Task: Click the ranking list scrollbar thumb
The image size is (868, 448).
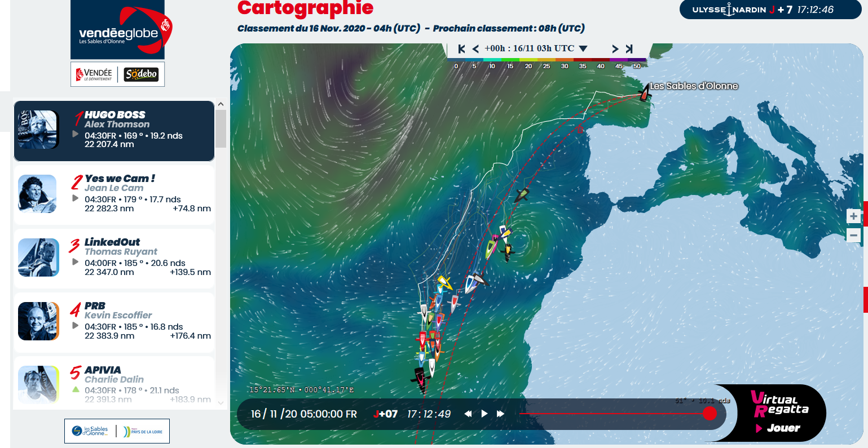Action: pyautogui.click(x=221, y=128)
